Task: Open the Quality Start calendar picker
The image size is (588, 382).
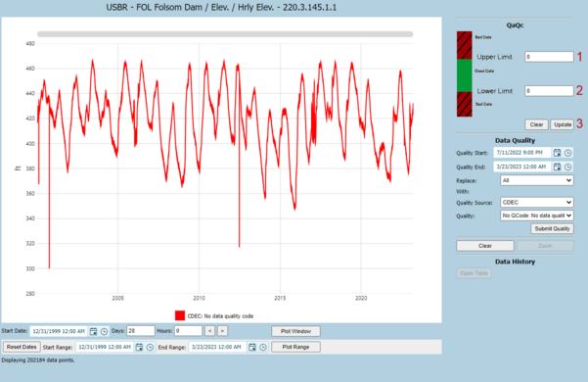Action: tap(558, 153)
